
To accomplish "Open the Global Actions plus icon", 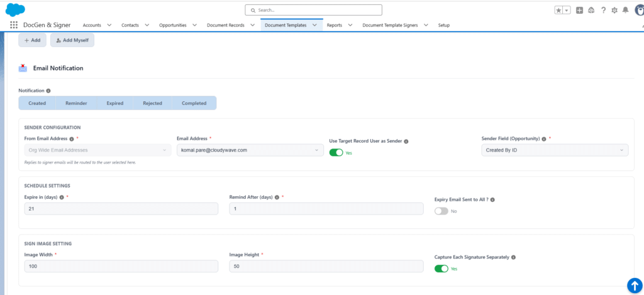I will [579, 10].
